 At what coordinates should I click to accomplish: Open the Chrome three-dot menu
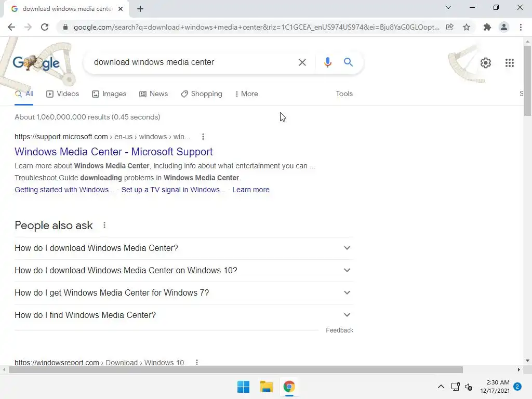coord(521,27)
